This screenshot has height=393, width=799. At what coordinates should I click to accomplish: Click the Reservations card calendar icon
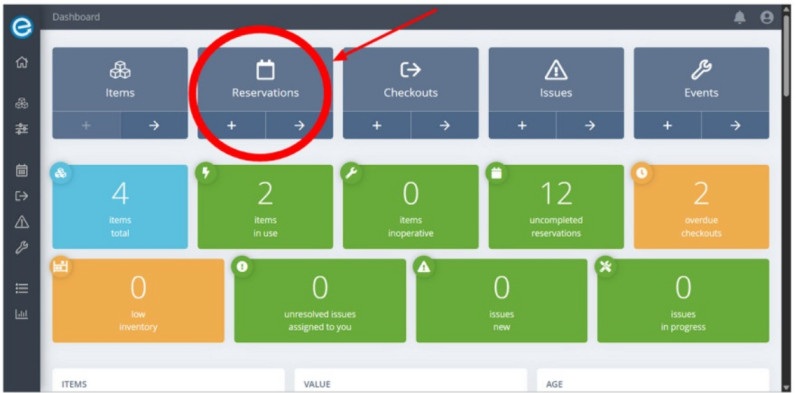pyautogui.click(x=265, y=70)
